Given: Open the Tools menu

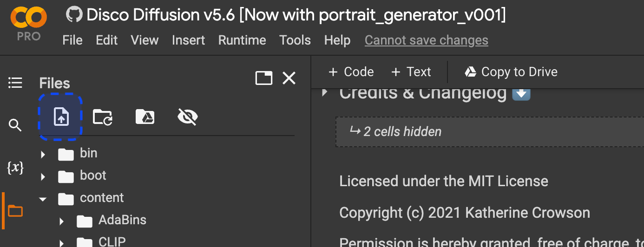Looking at the screenshot, I should [x=295, y=40].
